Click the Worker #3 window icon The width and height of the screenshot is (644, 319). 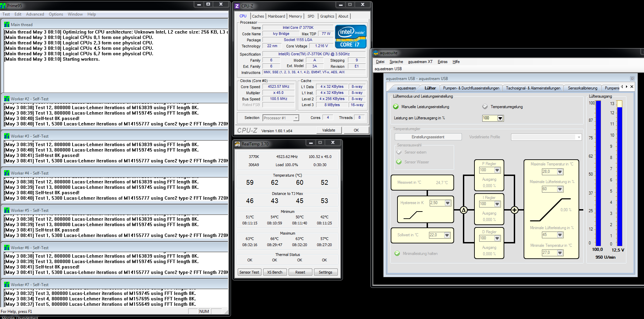(x=7, y=136)
